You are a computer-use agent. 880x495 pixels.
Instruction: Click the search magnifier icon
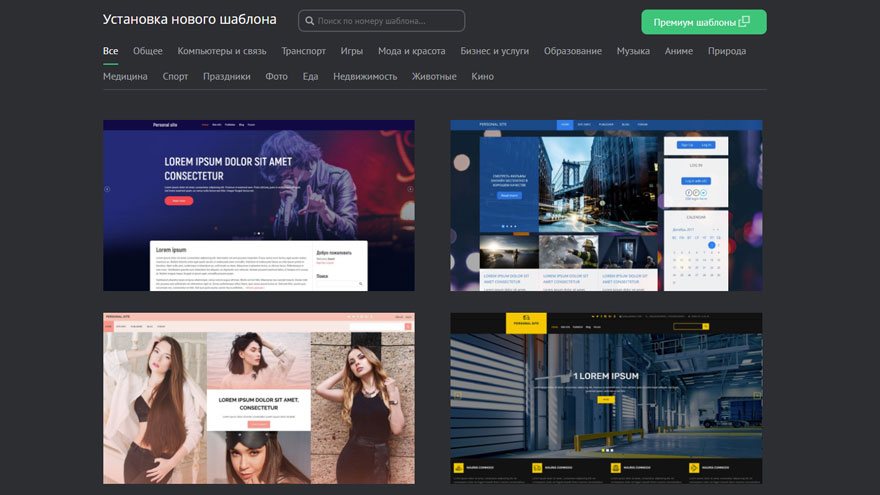309,21
